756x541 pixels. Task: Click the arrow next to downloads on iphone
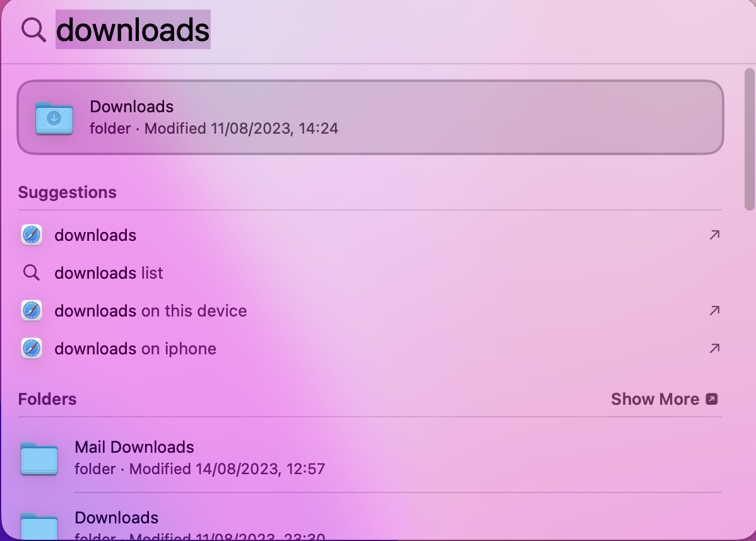pos(714,348)
